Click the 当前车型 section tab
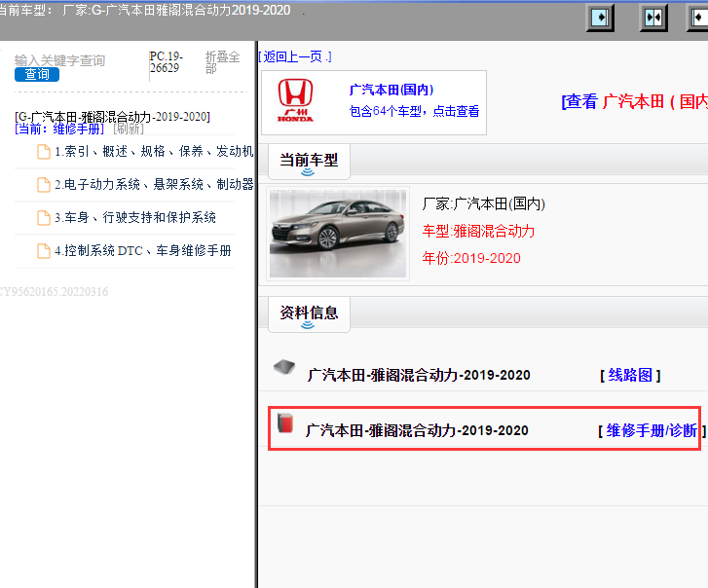 (x=309, y=162)
